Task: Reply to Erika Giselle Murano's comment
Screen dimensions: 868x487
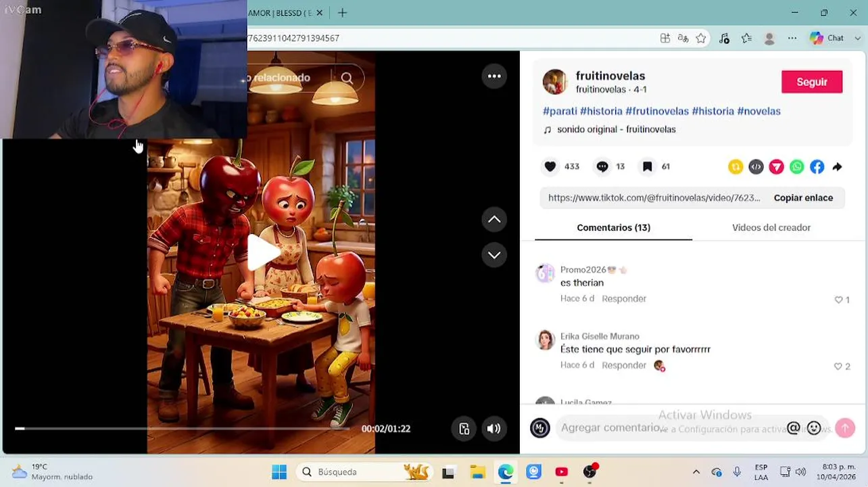Action: pyautogui.click(x=624, y=365)
